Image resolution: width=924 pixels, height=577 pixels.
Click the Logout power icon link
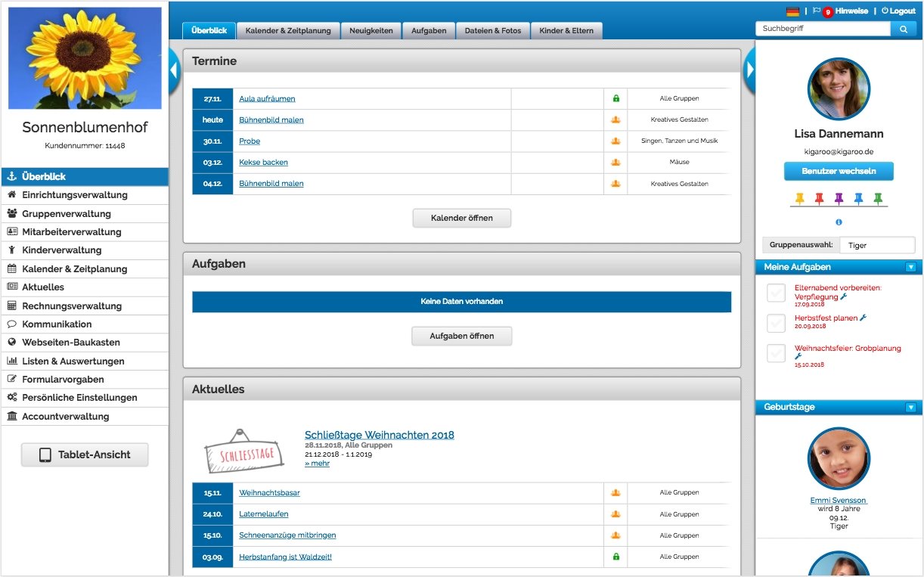tap(898, 11)
